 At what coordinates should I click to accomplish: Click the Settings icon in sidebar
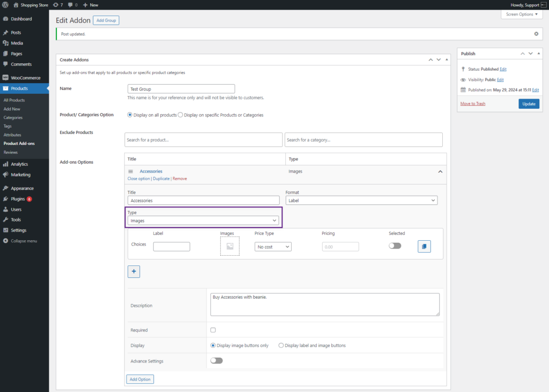[5, 230]
